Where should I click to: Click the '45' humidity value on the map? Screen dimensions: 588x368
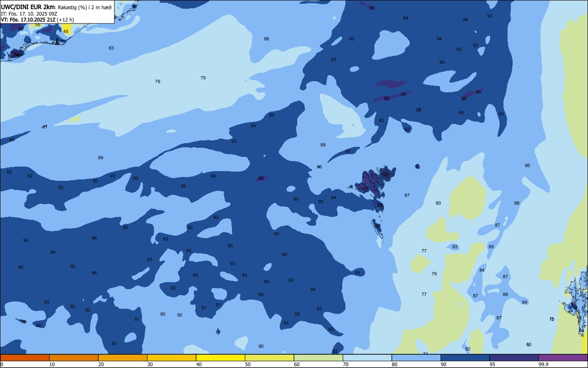[66, 32]
